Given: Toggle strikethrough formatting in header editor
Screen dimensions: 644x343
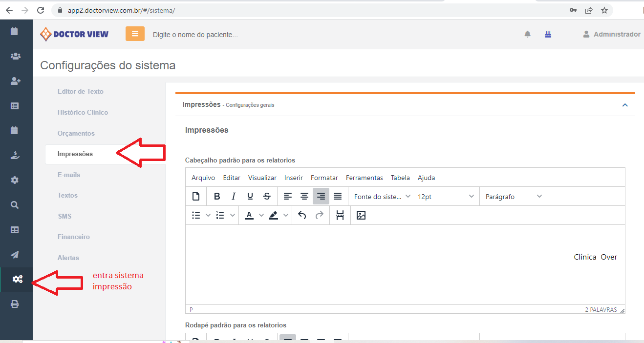Looking at the screenshot, I should (267, 196).
